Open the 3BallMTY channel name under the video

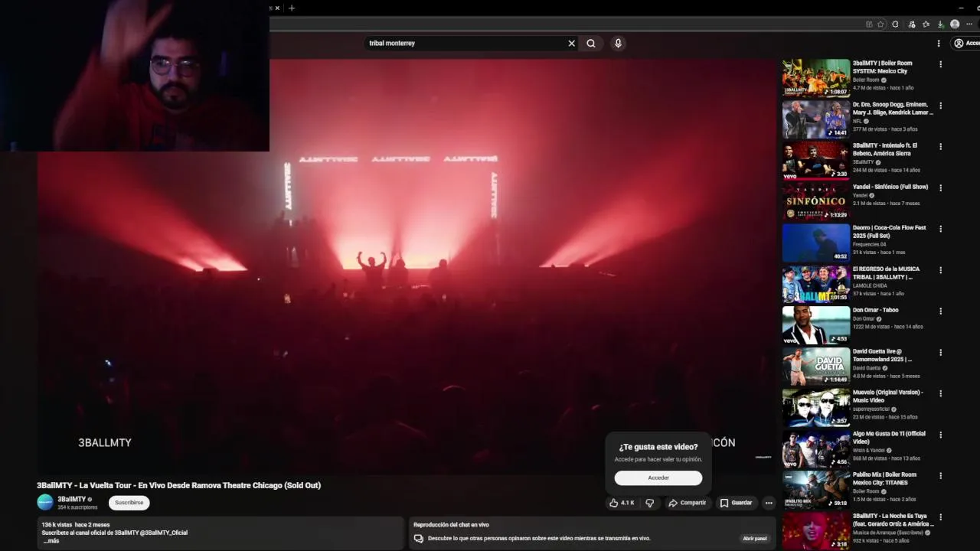coord(72,499)
